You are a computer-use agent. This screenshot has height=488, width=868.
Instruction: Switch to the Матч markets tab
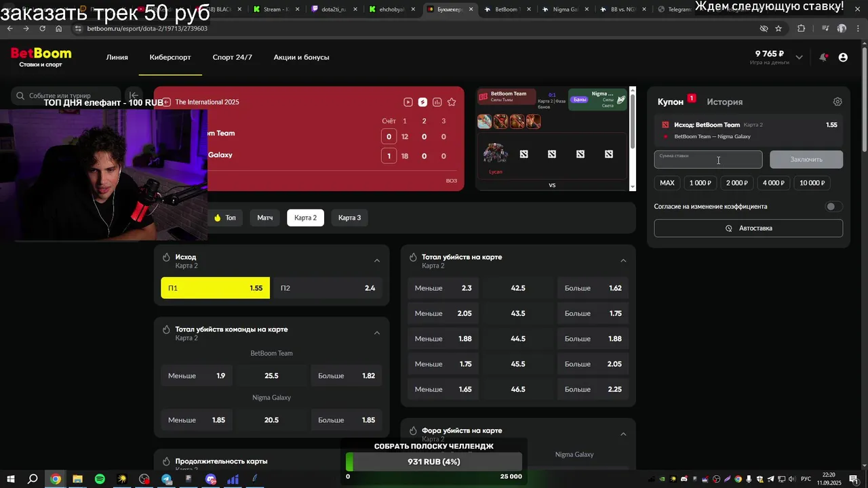pyautogui.click(x=264, y=218)
